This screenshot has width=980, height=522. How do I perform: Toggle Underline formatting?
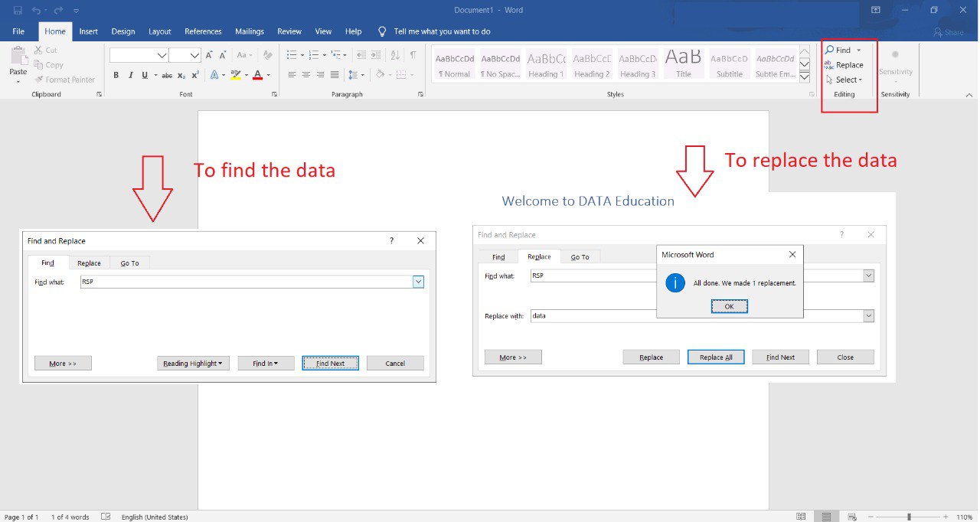click(144, 75)
